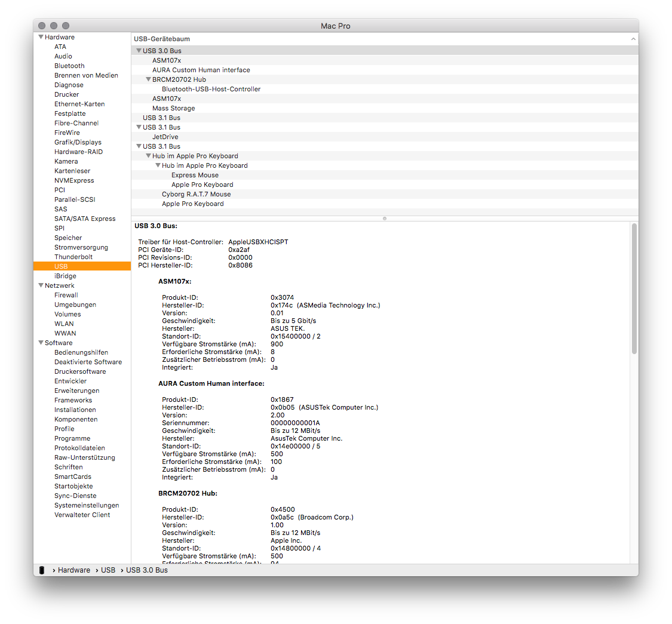The image size is (672, 624).
Task: Select Festplatte in the sidebar
Action: pos(70,113)
